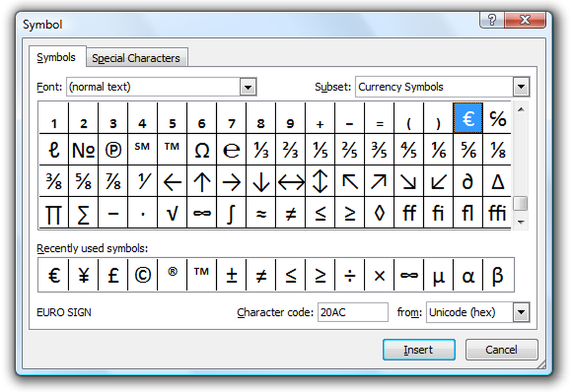
Task: Select the Service Mark (SM) symbol
Action: point(142,149)
